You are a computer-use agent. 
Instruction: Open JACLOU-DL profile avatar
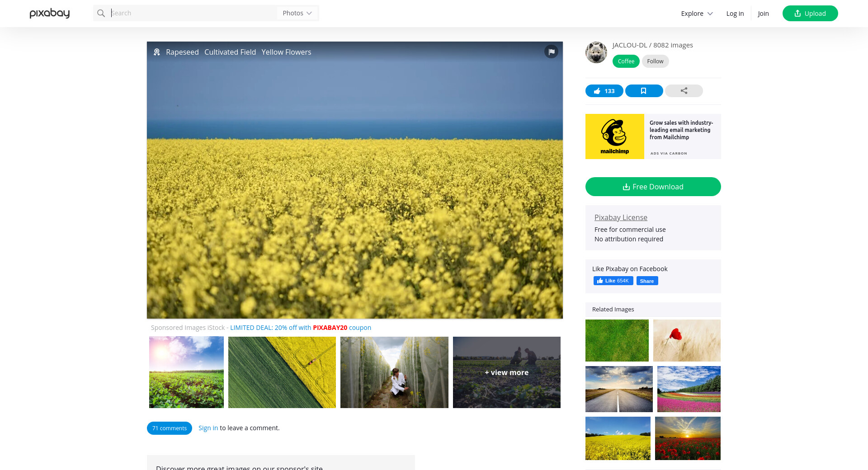(596, 52)
